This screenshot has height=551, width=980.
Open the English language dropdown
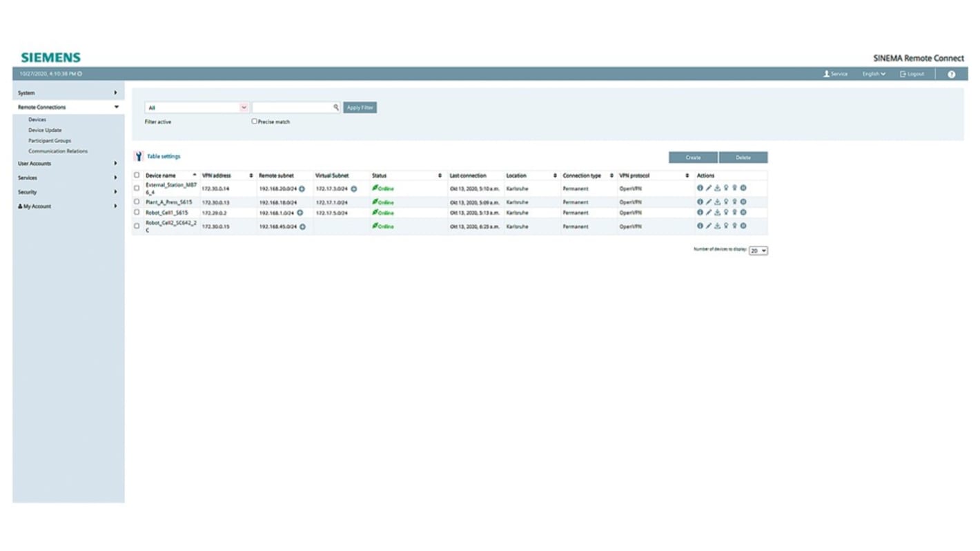pos(873,74)
